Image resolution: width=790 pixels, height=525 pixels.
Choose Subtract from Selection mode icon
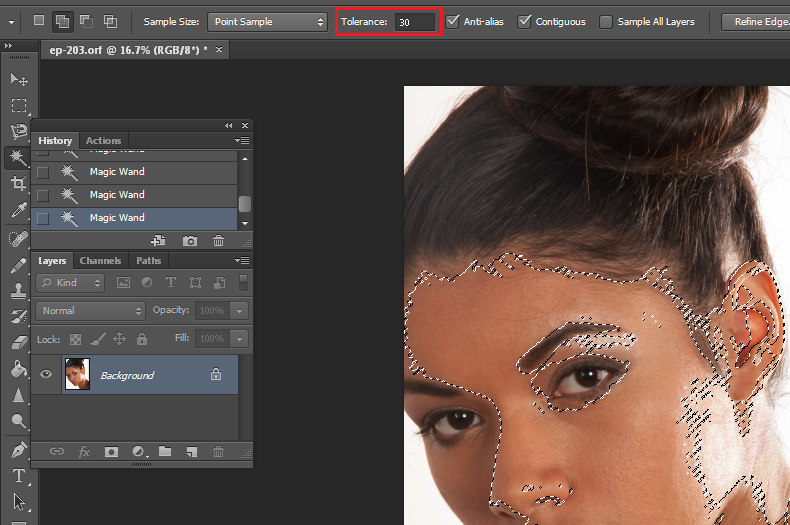(x=87, y=21)
